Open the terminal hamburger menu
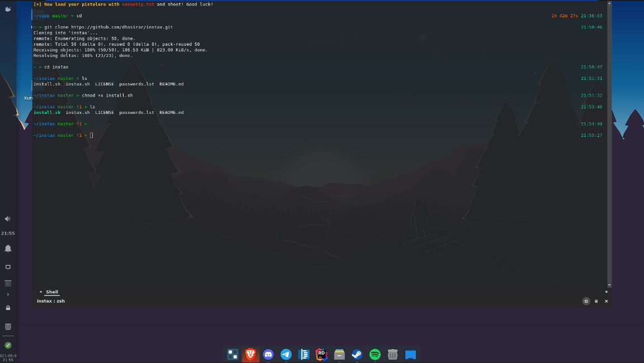Viewport: 644px width, 363px height. (596, 301)
